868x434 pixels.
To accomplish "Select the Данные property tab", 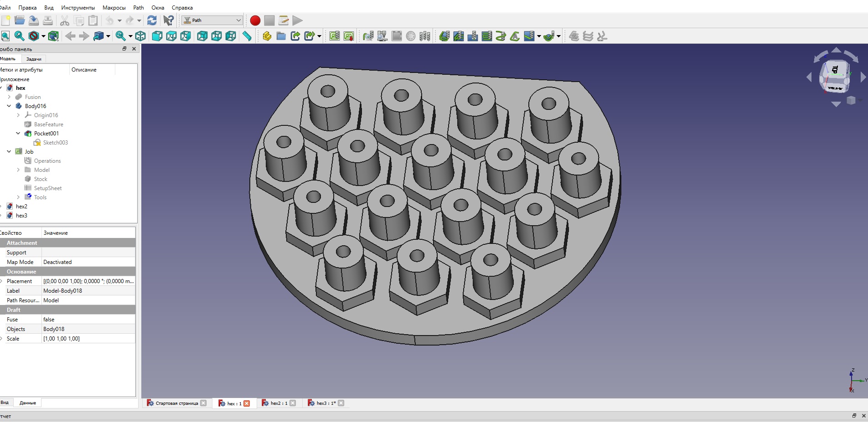I will pyautogui.click(x=28, y=403).
